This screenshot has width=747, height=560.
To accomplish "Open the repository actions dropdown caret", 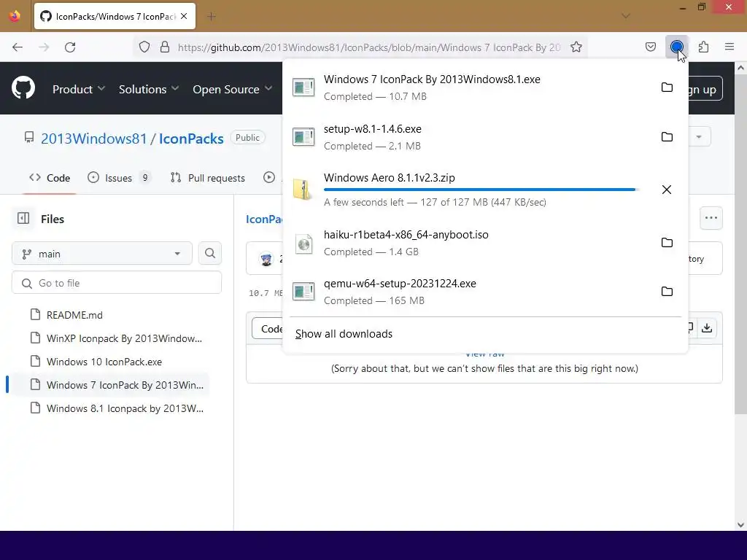I will tap(699, 137).
